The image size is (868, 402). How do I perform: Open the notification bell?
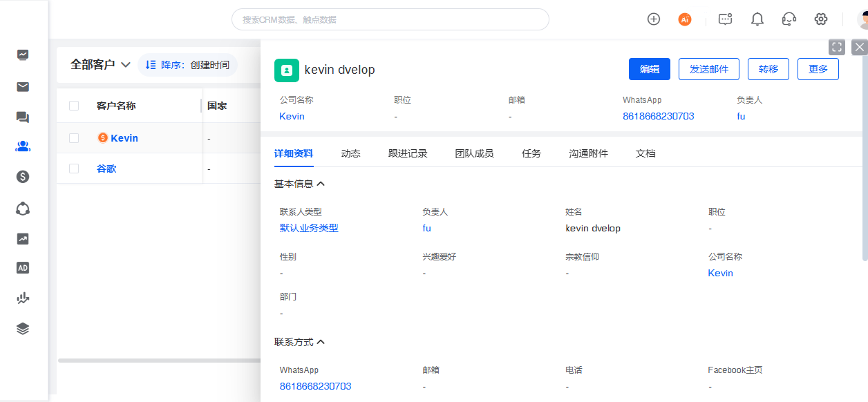[757, 19]
